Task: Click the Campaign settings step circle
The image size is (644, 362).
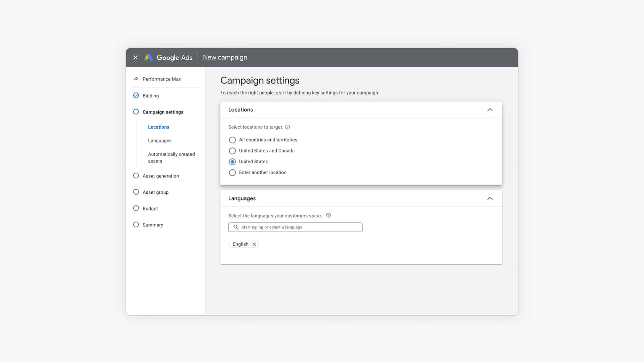Action: 136,112
